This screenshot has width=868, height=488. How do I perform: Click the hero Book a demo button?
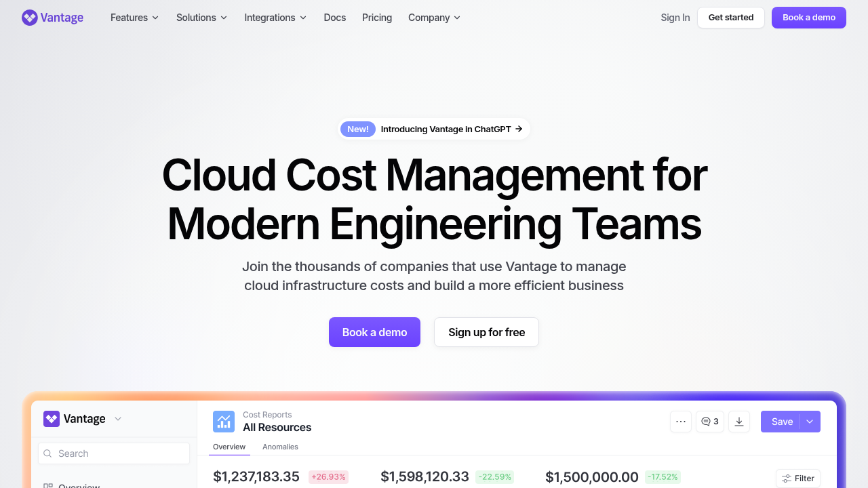pos(374,332)
